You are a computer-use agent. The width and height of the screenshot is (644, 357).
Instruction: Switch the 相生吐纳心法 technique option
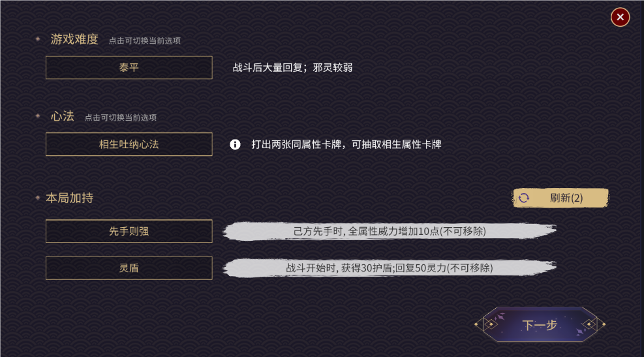[x=129, y=144]
